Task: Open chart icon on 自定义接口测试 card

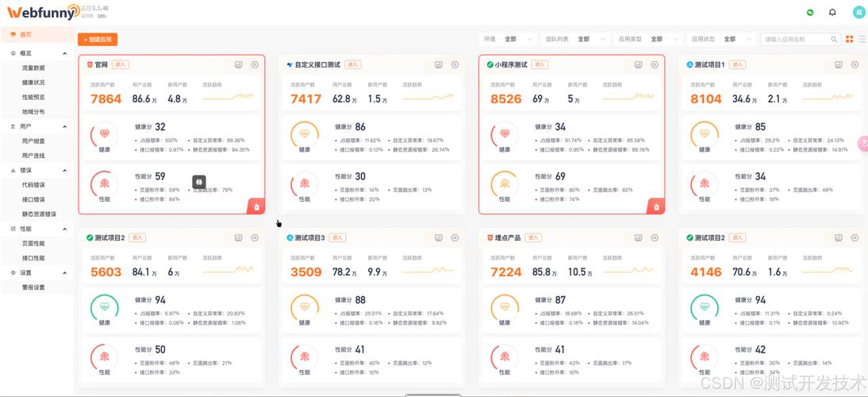Action: (439, 65)
